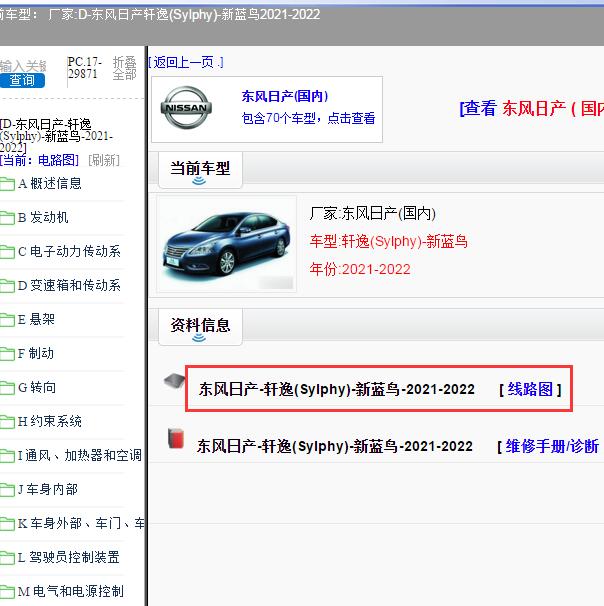The width and height of the screenshot is (604, 606).
Task: Expand D 变速箱和传动系 tree item
Action: (x=69, y=286)
